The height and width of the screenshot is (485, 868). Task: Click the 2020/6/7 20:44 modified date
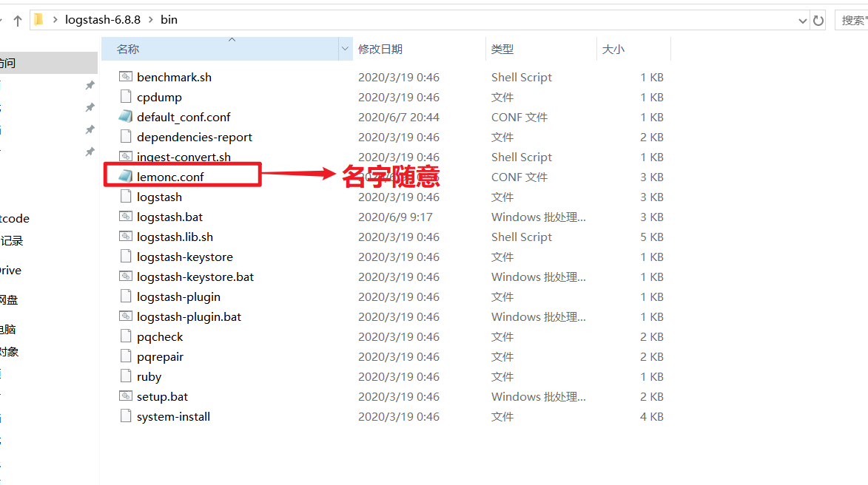pyautogui.click(x=399, y=118)
